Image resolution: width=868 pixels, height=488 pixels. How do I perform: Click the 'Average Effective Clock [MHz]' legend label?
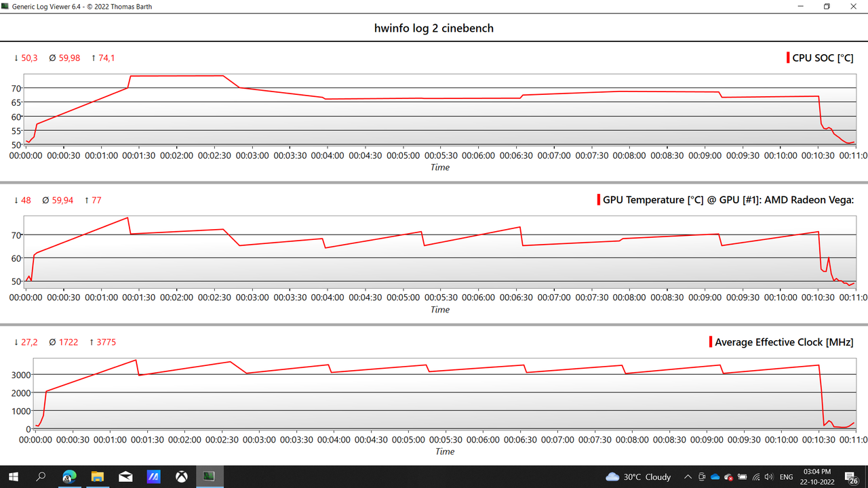(784, 342)
